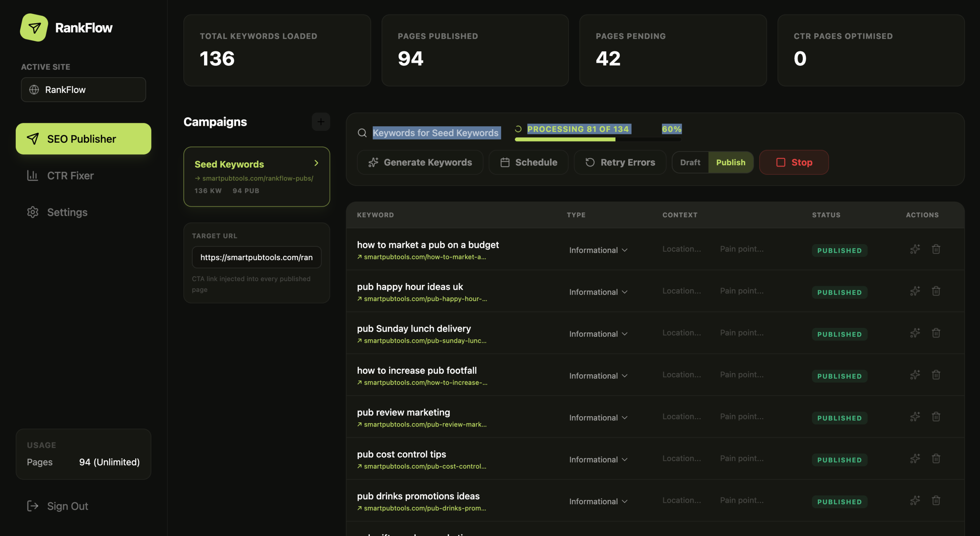Viewport: 980px width, 536px height.
Task: Add a new campaign with the plus icon
Action: click(321, 122)
